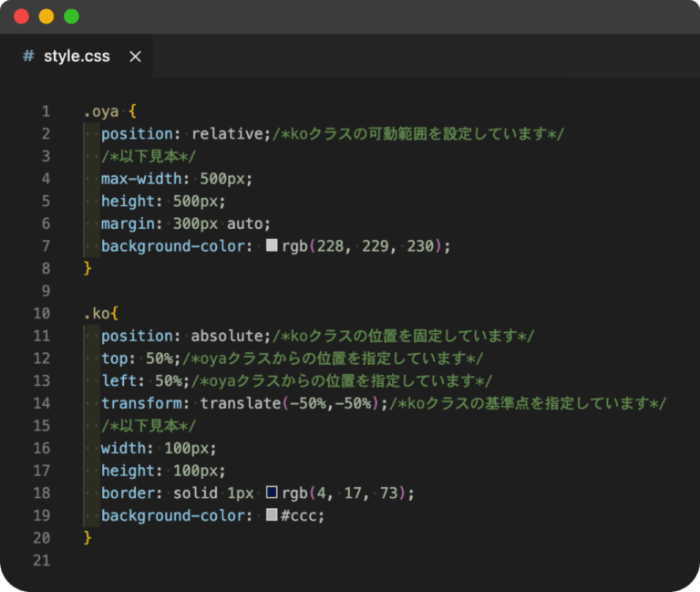The height and width of the screenshot is (592, 700).
Task: Click the closing brace on line 20
Action: (x=87, y=538)
